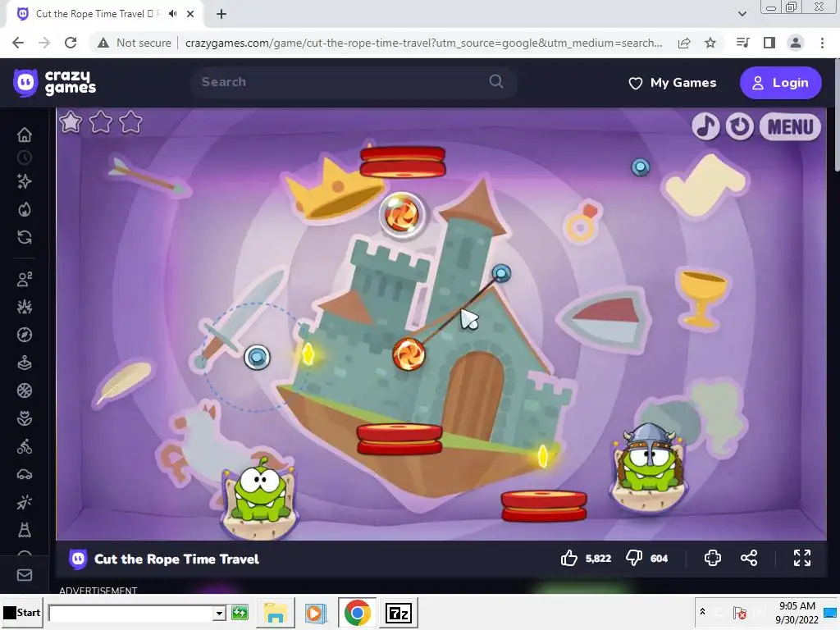Open action burst icon in sidebar
Screen dimensions: 840x630
(25, 307)
